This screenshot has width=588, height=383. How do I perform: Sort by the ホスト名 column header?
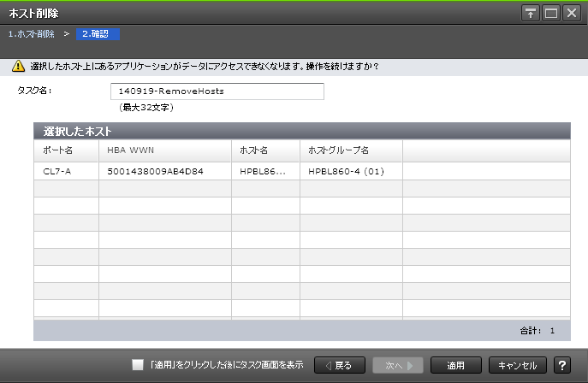click(x=265, y=150)
